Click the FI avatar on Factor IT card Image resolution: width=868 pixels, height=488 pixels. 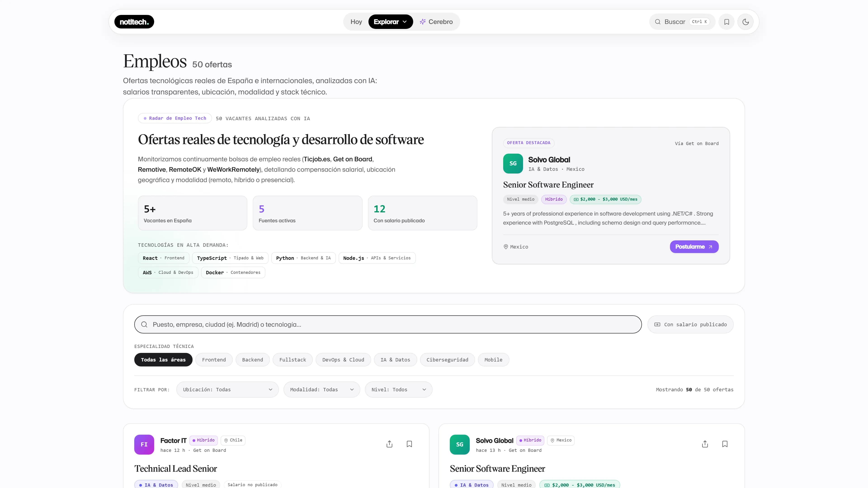[x=144, y=445]
